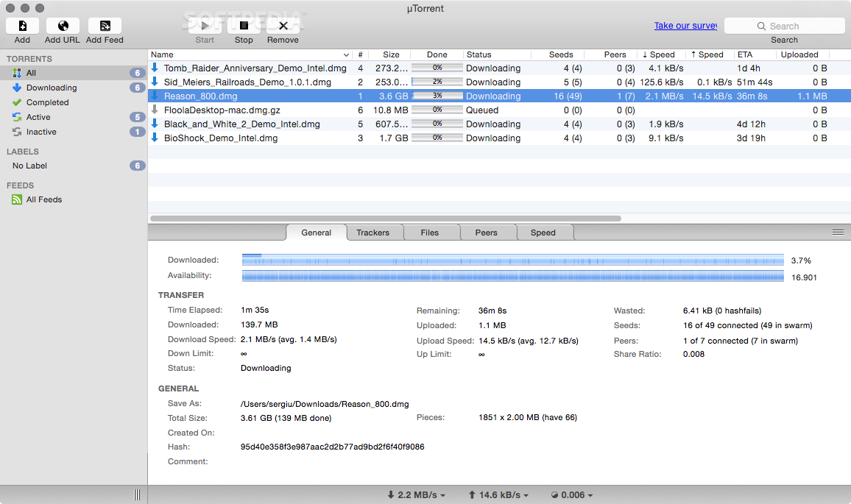Open the upload speed limit dropdown

click(498, 494)
